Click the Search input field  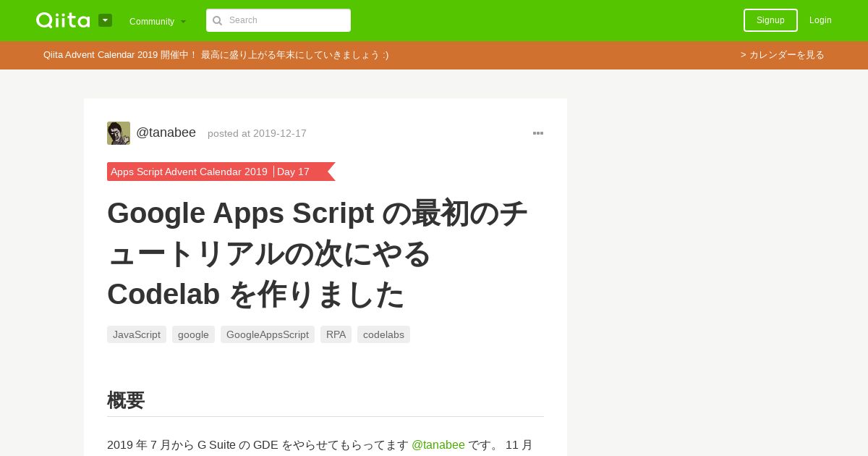pyautogui.click(x=278, y=20)
